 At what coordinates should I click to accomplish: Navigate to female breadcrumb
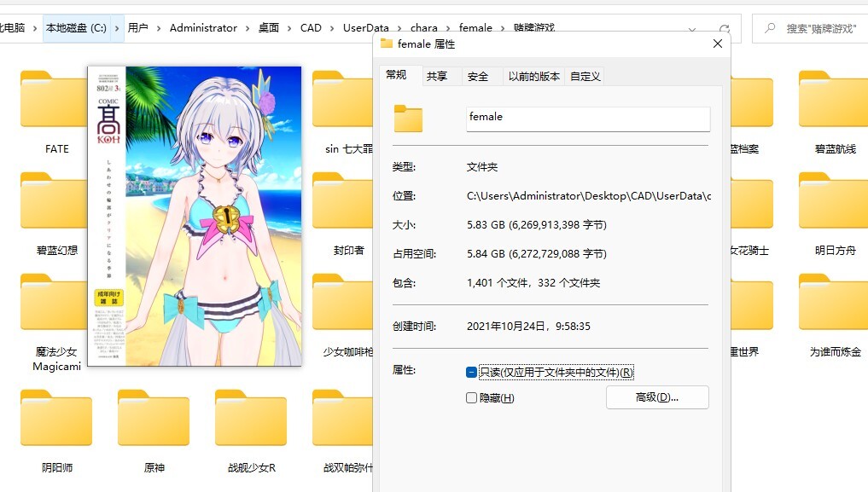475,27
